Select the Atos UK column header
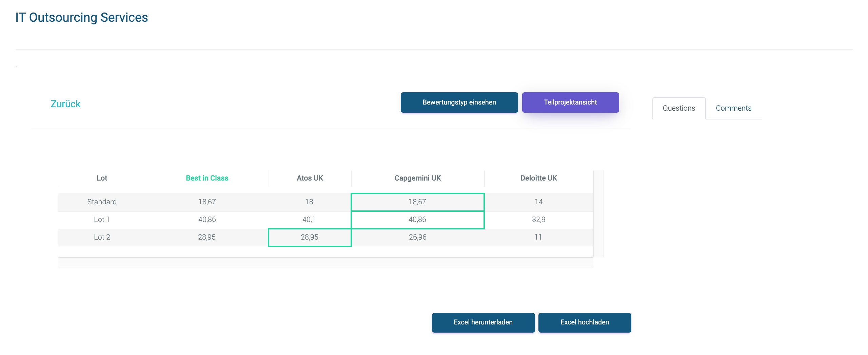Image resolution: width=868 pixels, height=355 pixels. click(x=310, y=178)
